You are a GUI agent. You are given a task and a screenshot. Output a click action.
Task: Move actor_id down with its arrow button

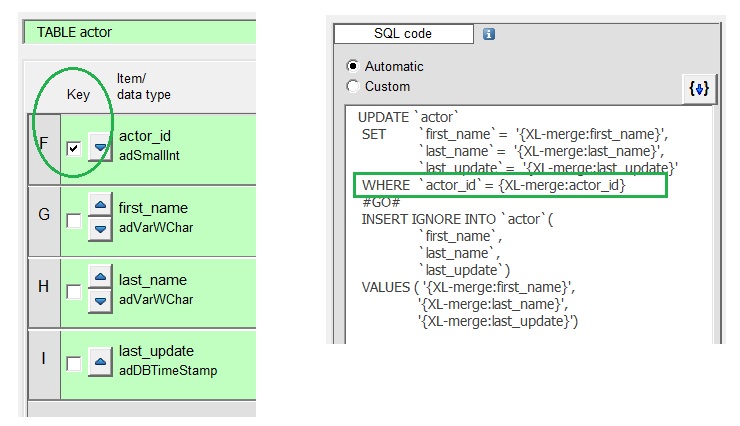[100, 148]
